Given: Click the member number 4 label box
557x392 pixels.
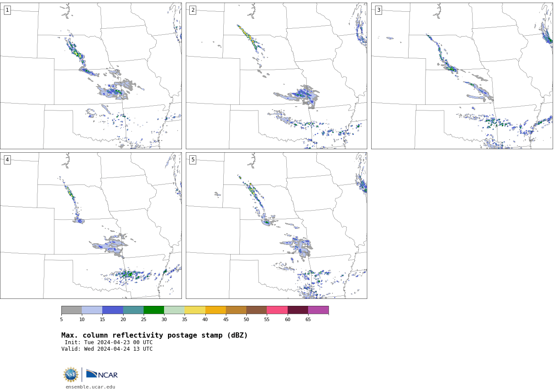Looking at the screenshot, I should [x=7, y=160].
